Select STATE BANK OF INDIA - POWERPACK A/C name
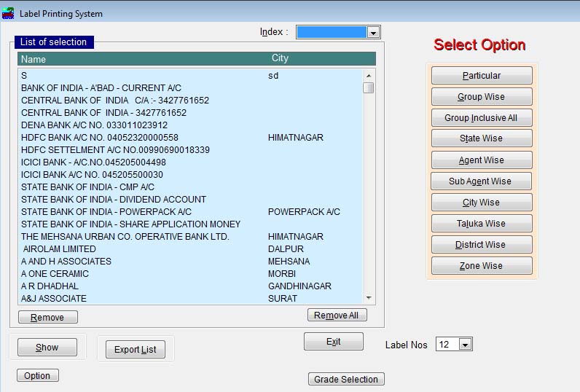Screen dimensions: 580x392 point(106,212)
